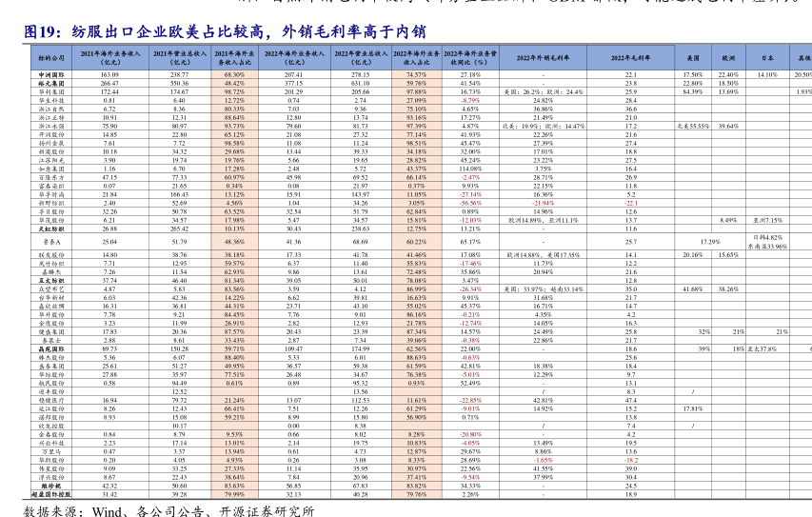Click the value '47.4'

[630, 400]
